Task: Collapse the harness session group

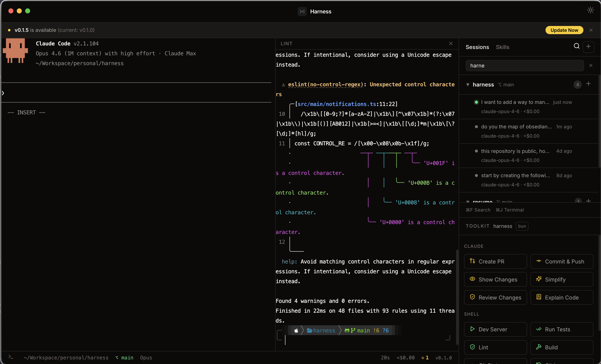Action: (468, 85)
